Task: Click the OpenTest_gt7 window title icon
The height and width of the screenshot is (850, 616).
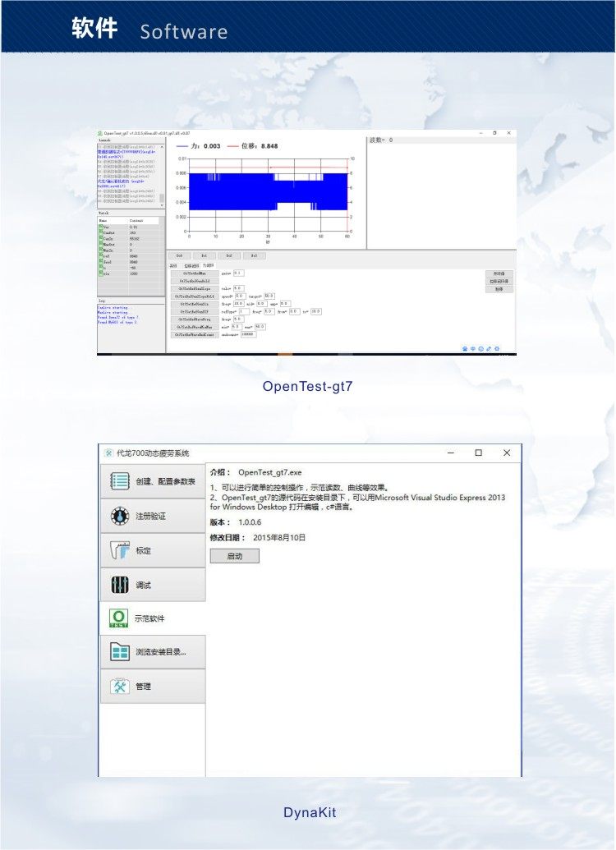Action: click(x=99, y=133)
